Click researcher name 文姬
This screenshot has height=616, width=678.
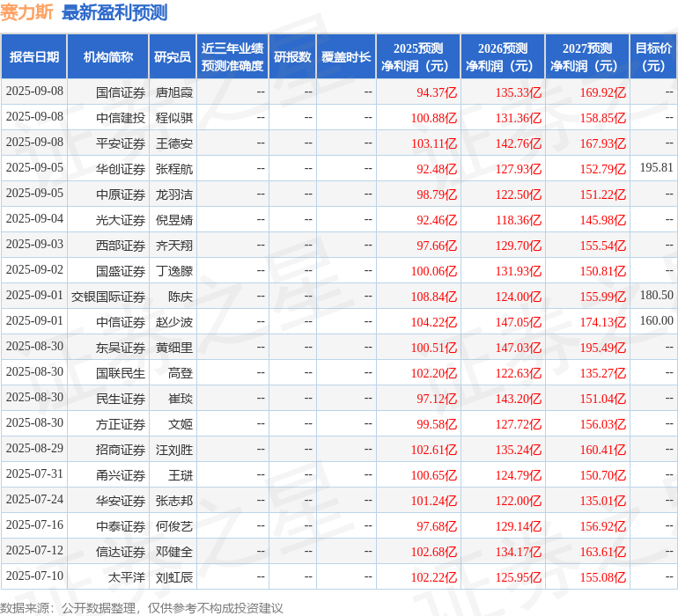181,424
